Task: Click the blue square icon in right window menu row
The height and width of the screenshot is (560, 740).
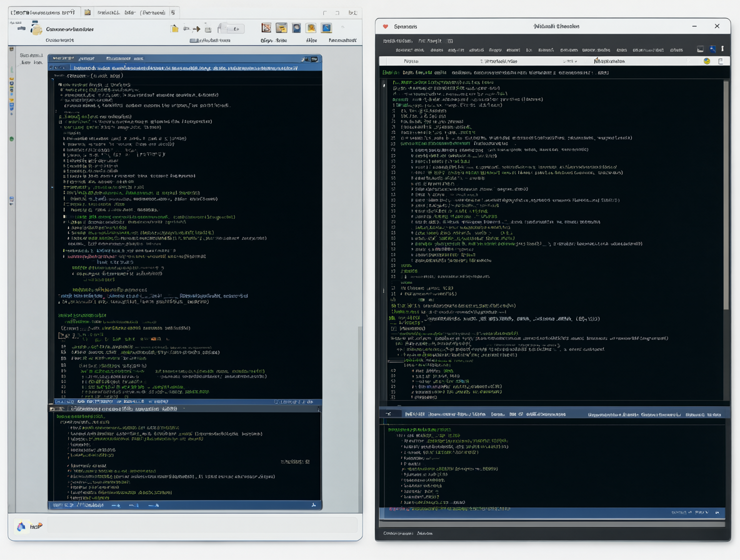Action: (x=712, y=49)
